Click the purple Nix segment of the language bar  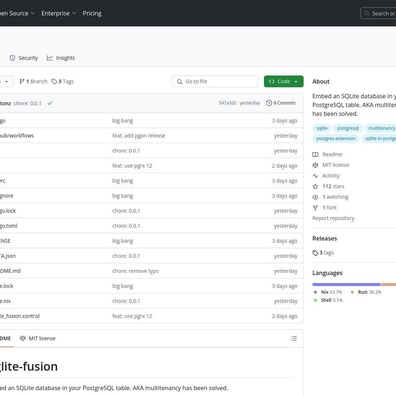[x=346, y=285]
